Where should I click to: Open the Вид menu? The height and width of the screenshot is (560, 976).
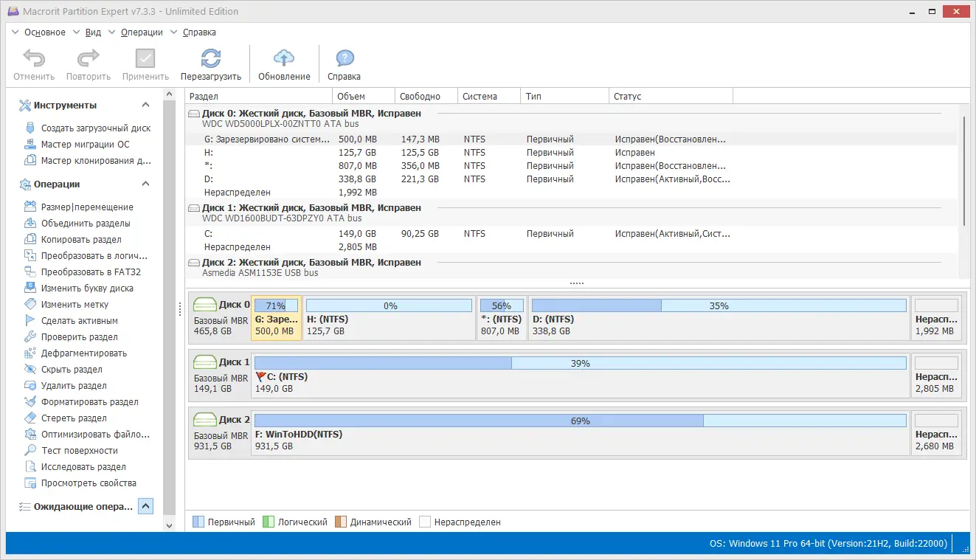93,32
